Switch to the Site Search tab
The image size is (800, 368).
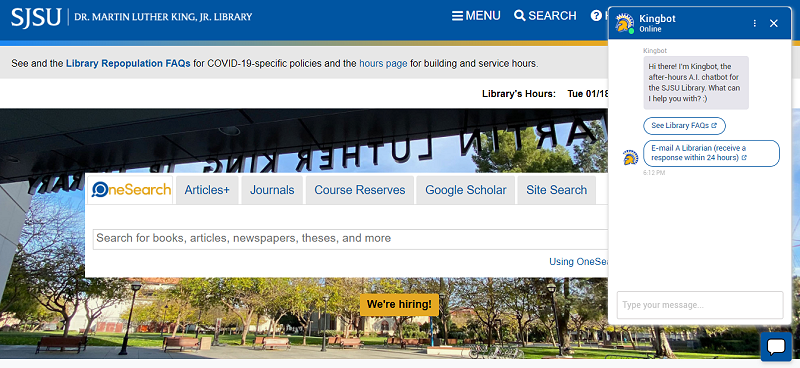pyautogui.click(x=557, y=190)
